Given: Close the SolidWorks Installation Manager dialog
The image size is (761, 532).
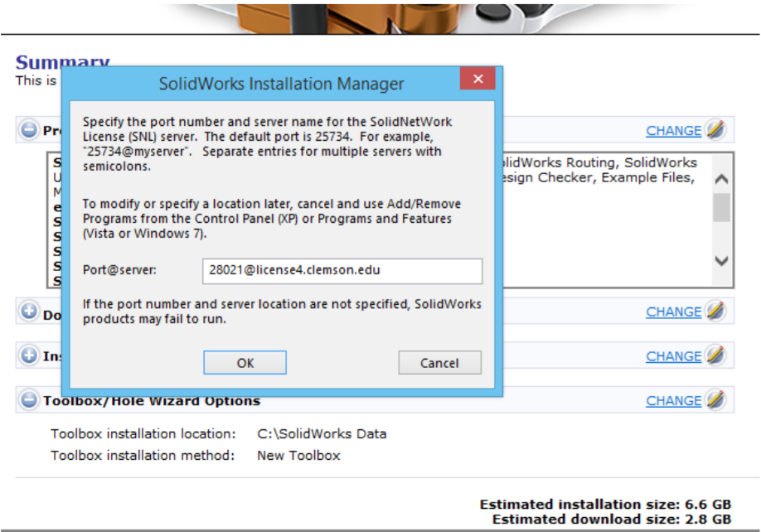Looking at the screenshot, I should coord(477,79).
